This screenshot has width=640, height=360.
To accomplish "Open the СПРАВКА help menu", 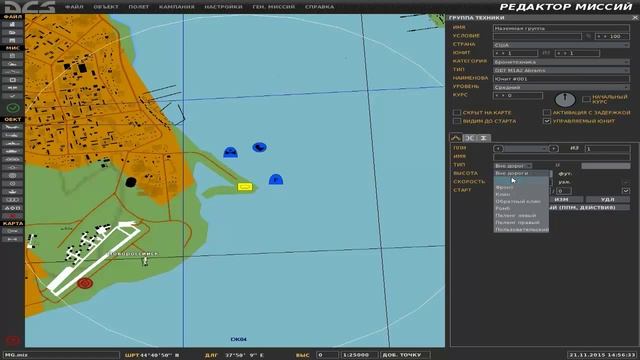I will click(319, 7).
